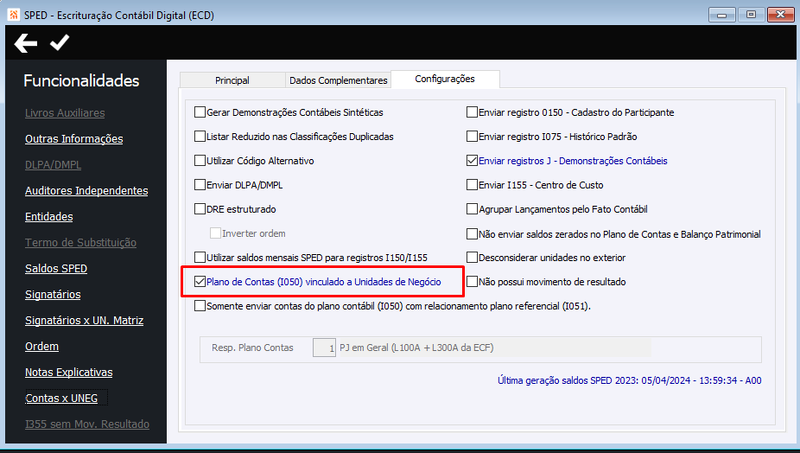Select the Configurações tab
This screenshot has width=800, height=453.
point(445,79)
